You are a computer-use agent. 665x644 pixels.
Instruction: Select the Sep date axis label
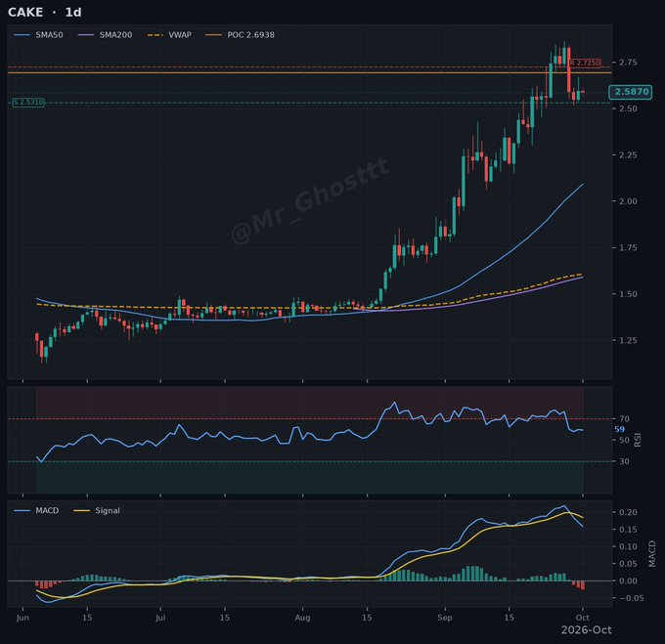[445, 618]
